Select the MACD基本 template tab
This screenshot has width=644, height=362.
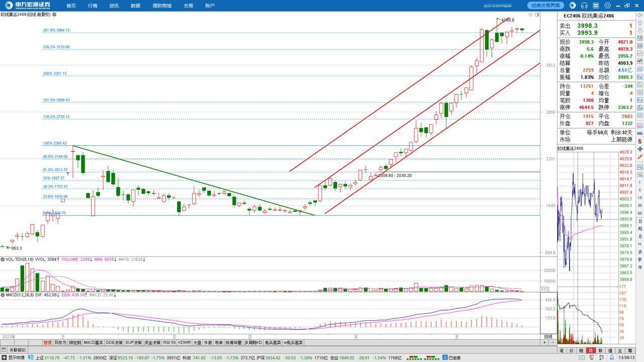(93, 342)
